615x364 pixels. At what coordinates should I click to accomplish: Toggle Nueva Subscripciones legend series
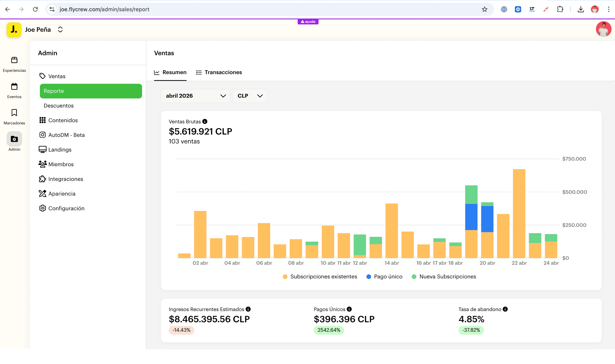444,277
